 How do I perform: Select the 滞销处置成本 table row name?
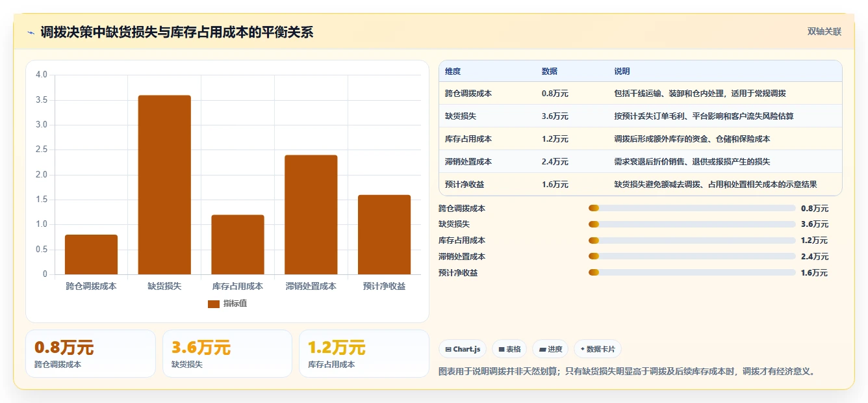pyautogui.click(x=468, y=162)
